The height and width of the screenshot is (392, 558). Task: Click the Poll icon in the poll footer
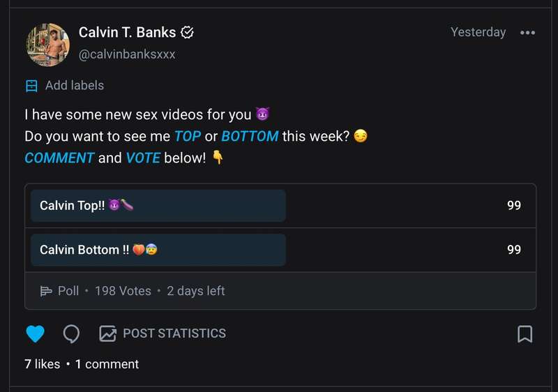coord(46,291)
